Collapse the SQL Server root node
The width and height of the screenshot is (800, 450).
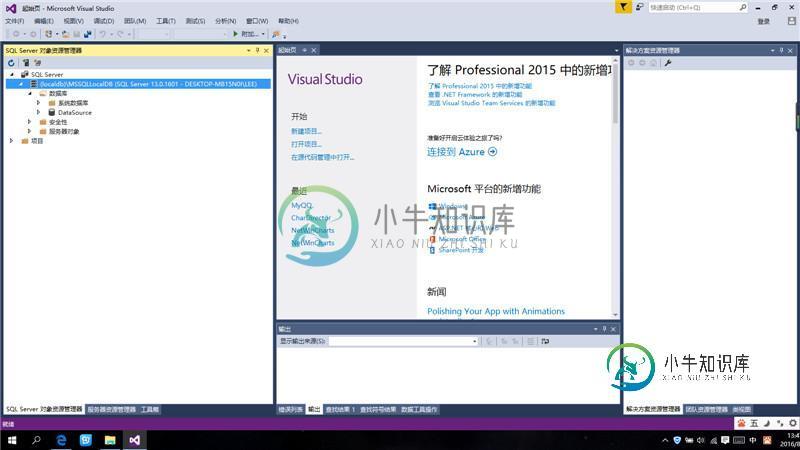coord(12,74)
